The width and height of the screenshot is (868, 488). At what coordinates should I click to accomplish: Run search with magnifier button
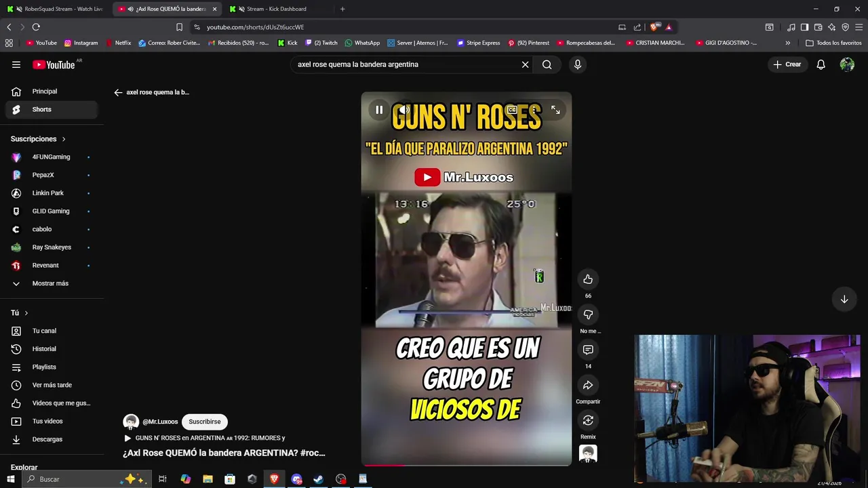[547, 64]
